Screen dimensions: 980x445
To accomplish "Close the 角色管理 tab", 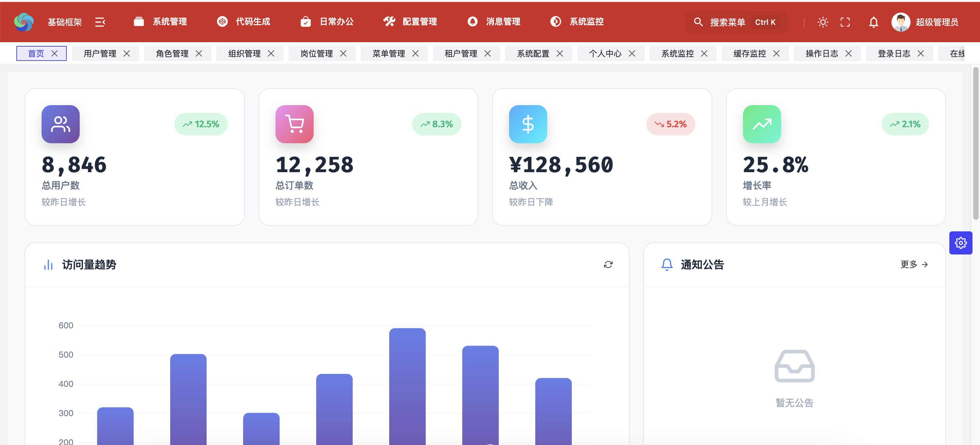I will (x=199, y=53).
